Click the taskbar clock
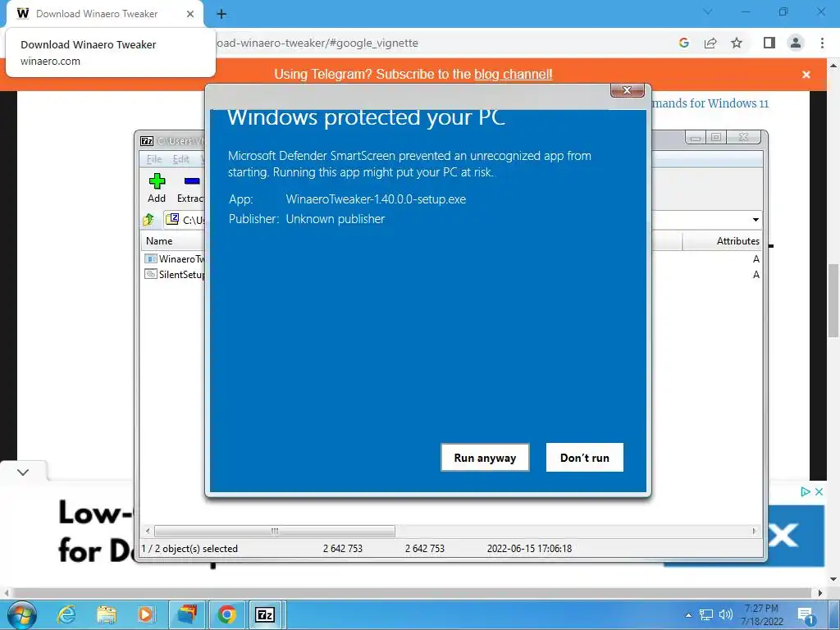This screenshot has width=840, height=630. (762, 615)
